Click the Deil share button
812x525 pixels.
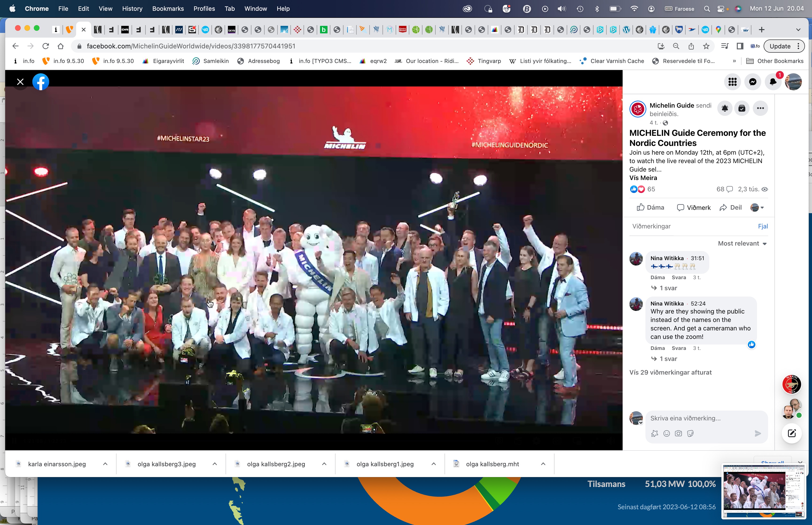point(730,208)
